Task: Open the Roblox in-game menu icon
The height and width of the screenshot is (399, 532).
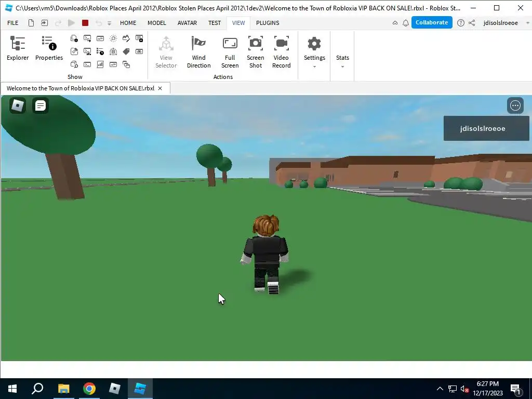Action: pos(18,105)
